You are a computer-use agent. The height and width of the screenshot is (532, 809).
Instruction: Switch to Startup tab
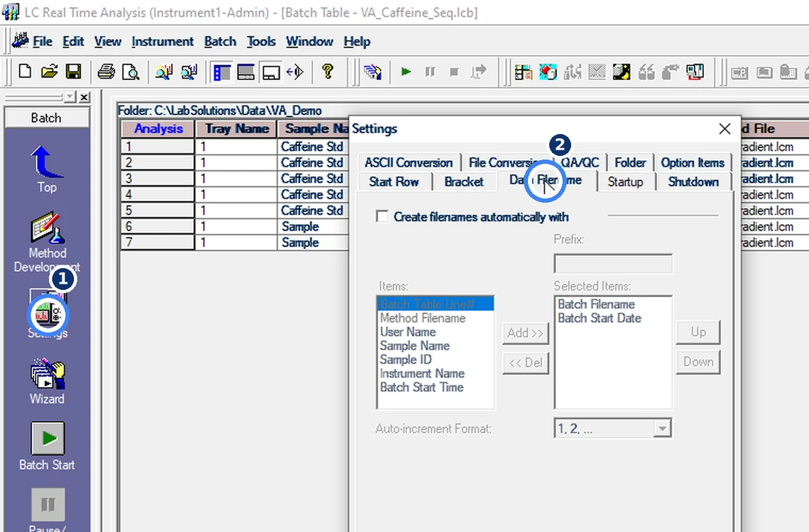[x=625, y=182]
